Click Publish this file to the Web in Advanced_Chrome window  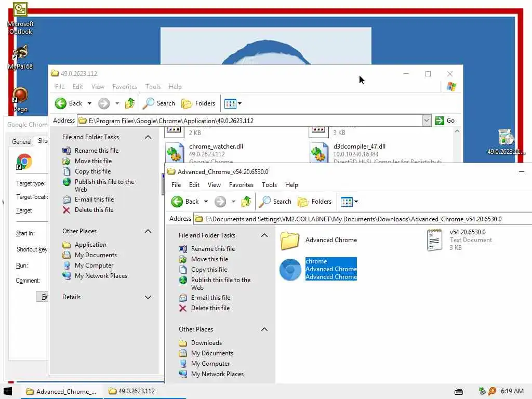pyautogui.click(x=215, y=284)
